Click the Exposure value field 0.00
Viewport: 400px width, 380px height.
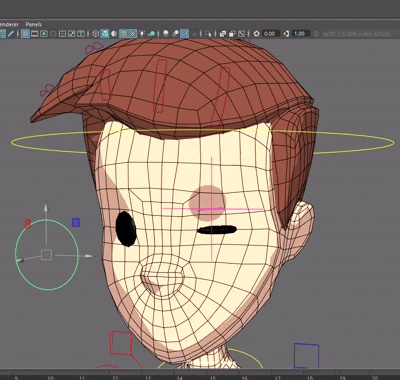tap(270, 34)
